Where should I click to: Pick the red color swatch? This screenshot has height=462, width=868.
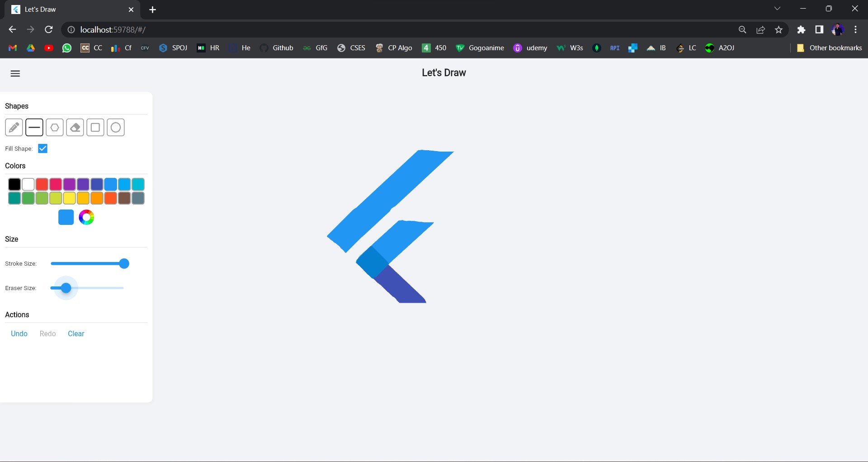(42, 184)
